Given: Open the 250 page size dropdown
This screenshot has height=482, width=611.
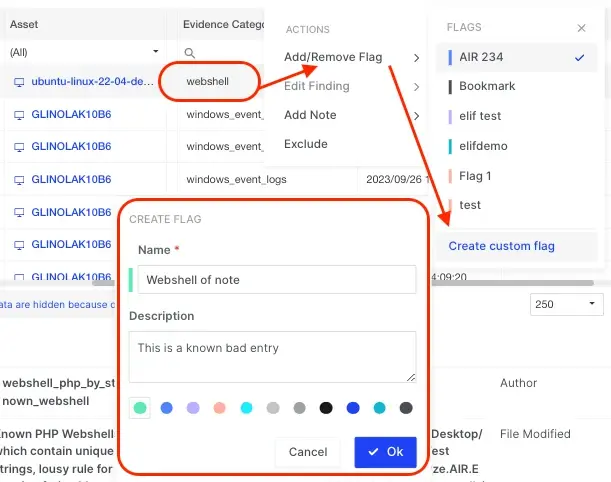Looking at the screenshot, I should click(565, 304).
